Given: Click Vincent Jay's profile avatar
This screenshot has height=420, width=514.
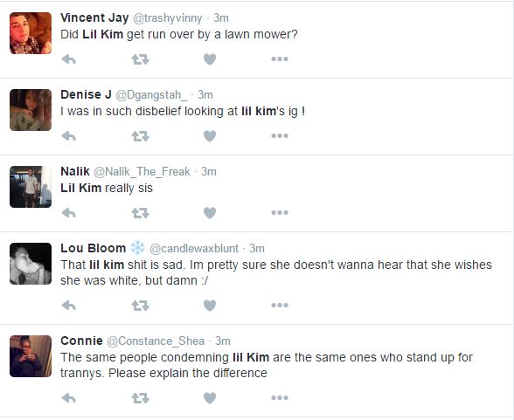Looking at the screenshot, I should tap(31, 33).
